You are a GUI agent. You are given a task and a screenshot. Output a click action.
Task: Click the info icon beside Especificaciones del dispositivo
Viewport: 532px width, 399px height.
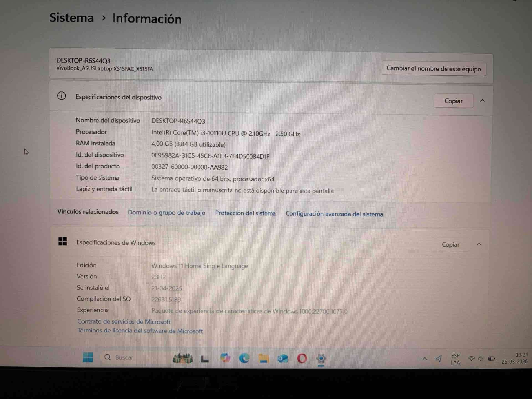[62, 96]
